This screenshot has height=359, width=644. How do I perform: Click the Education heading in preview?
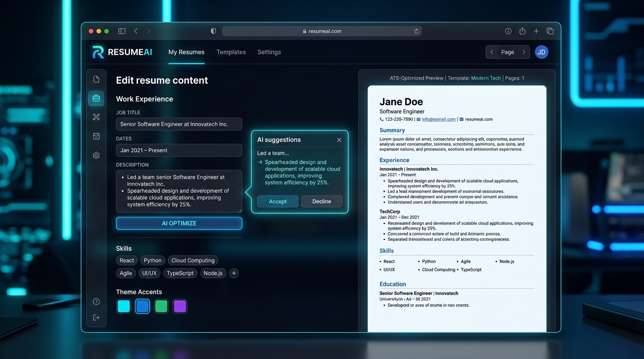[393, 284]
